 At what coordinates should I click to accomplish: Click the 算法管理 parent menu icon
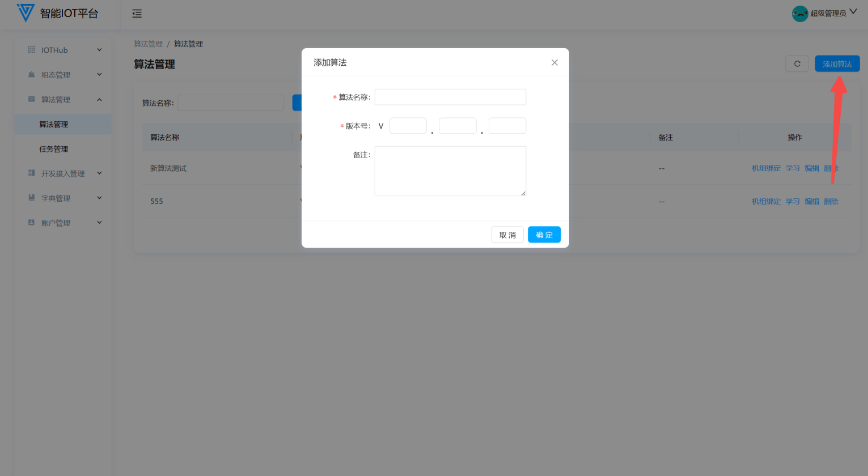pyautogui.click(x=31, y=99)
